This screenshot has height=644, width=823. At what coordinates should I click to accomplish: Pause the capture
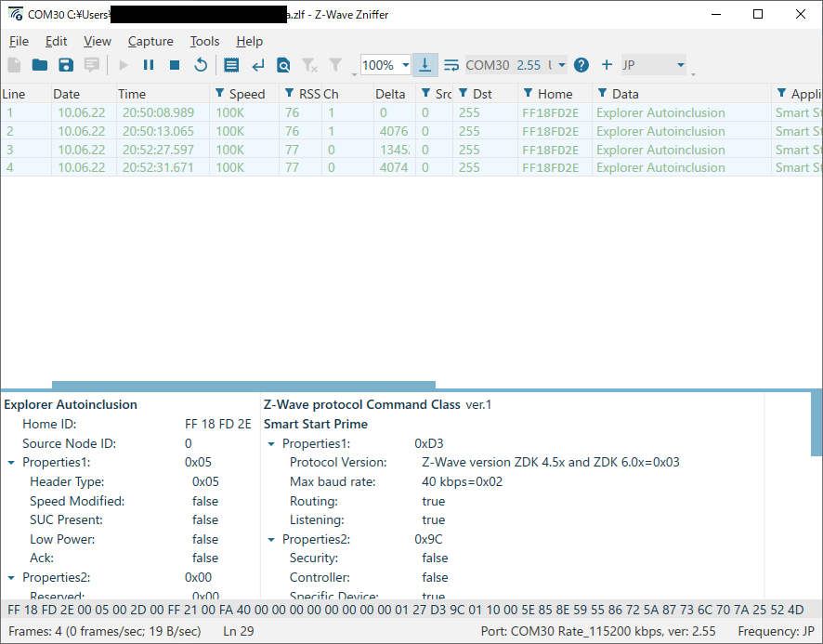pos(149,65)
